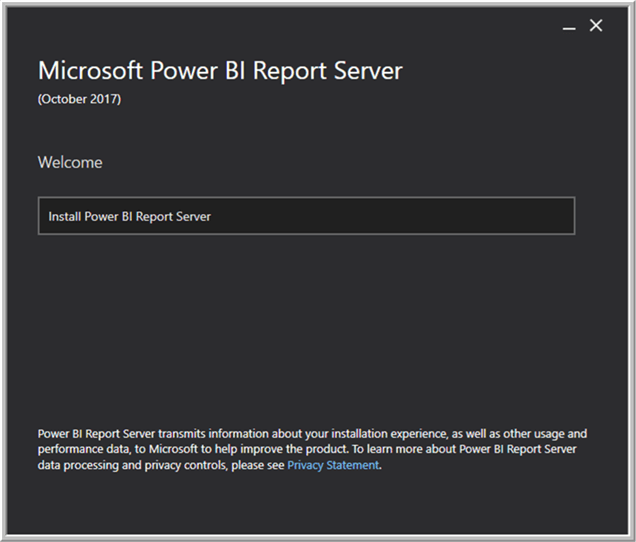Click the Microsoft Power BI Report Server title

pos(220,71)
